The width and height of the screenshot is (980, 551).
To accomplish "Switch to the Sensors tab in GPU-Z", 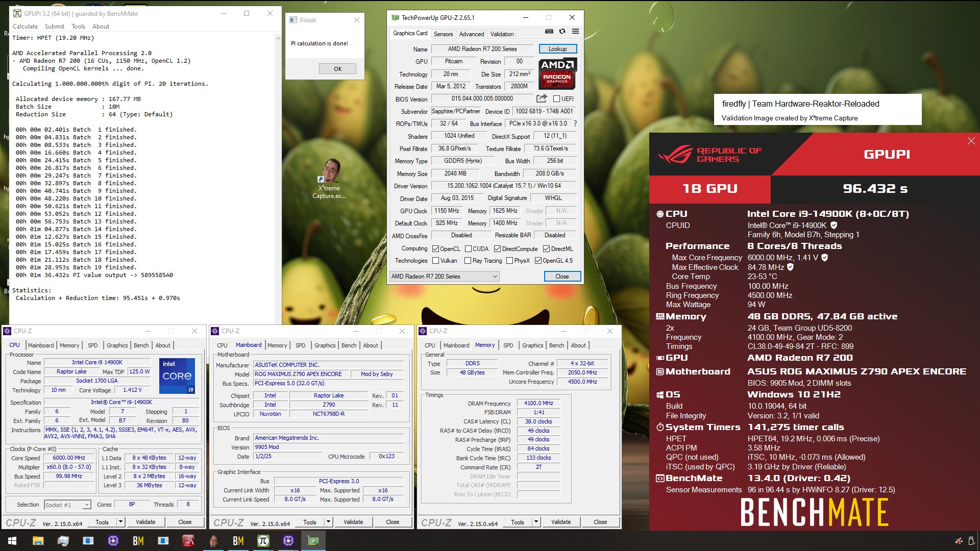I will [443, 34].
